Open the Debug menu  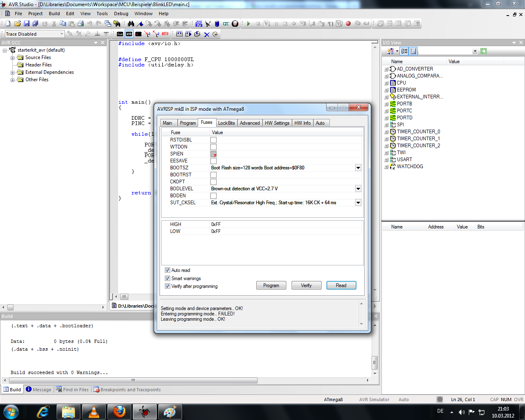121,14
